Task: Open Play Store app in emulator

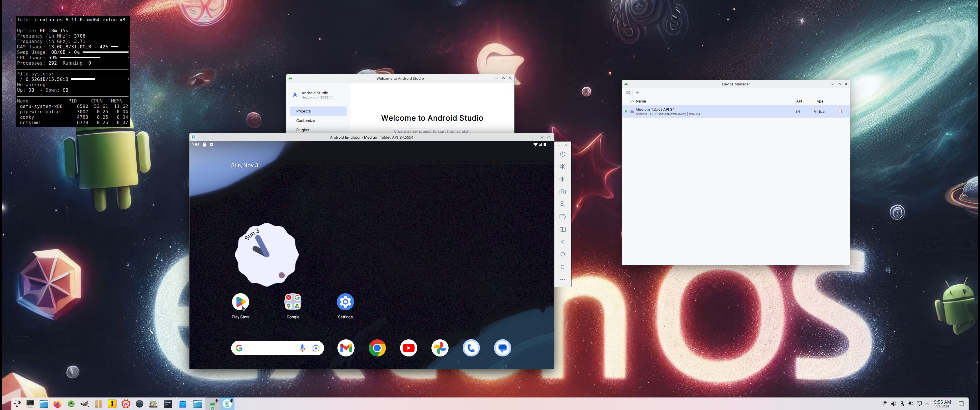Action: [240, 302]
